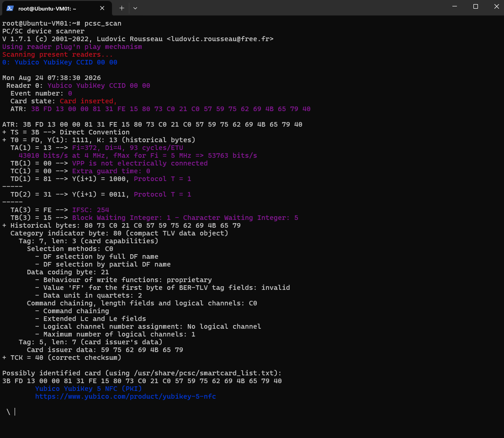Click 'Maximum number of logical channels: 1' line
504x438 pixels.
(x=115, y=335)
